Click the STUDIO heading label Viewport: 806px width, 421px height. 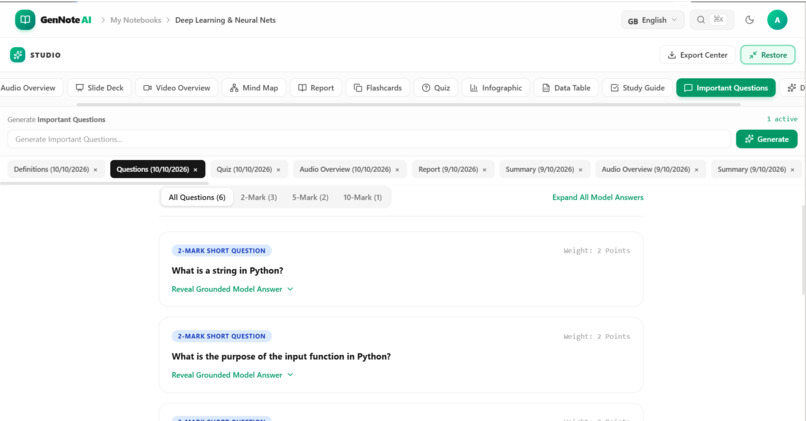pos(45,55)
